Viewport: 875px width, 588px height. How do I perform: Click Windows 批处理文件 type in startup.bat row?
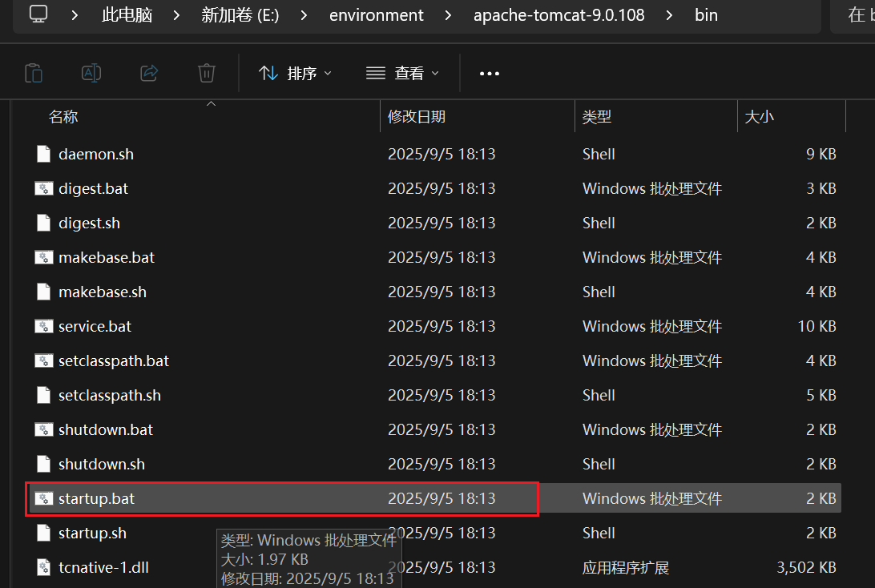(652, 499)
